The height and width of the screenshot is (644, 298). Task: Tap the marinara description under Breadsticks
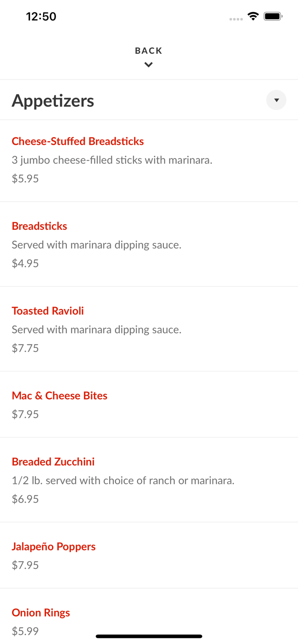point(96,245)
